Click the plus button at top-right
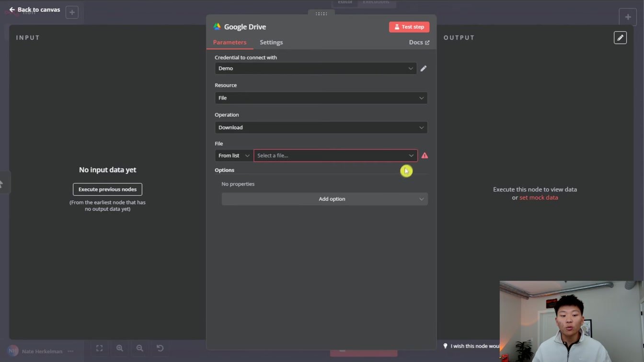The width and height of the screenshot is (644, 362). [628, 17]
